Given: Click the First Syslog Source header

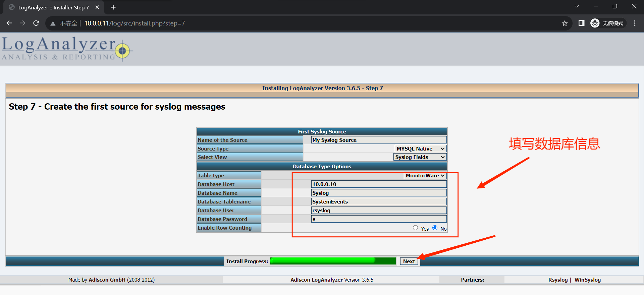Looking at the screenshot, I should tap(322, 131).
